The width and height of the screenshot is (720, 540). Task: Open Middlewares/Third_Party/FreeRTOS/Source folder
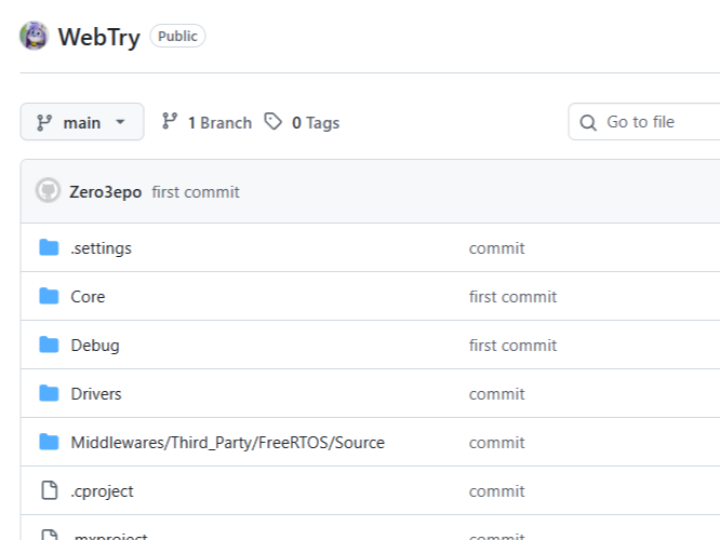pos(227,442)
